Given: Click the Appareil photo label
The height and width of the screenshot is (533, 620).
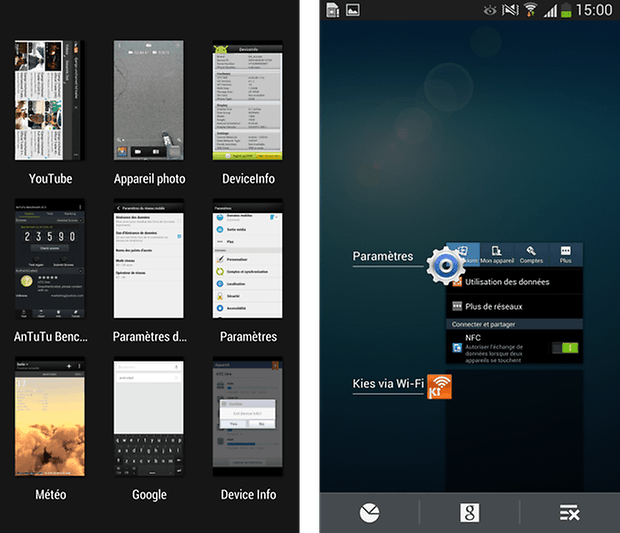Looking at the screenshot, I should click(149, 179).
